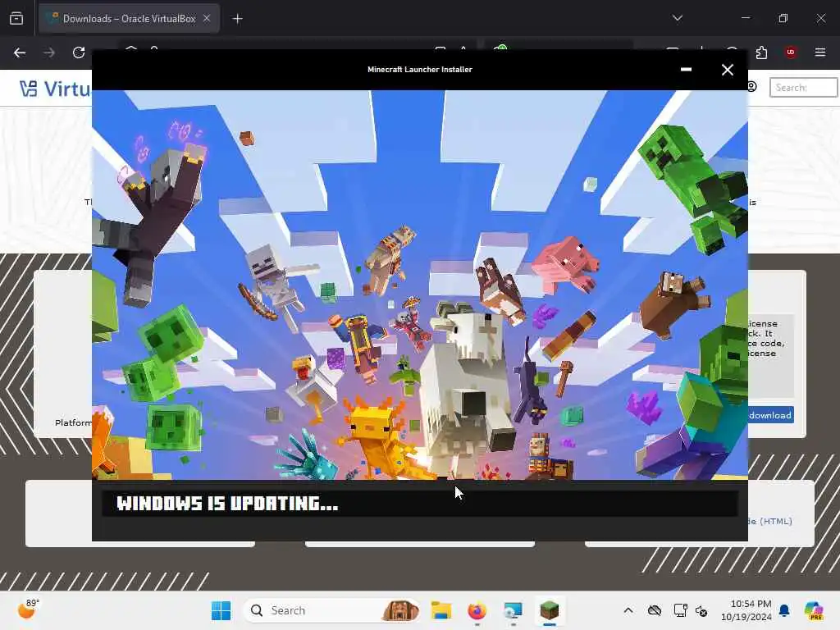Viewport: 840px width, 630px height.
Task: Open File Explorer from the taskbar
Action: (x=441, y=610)
